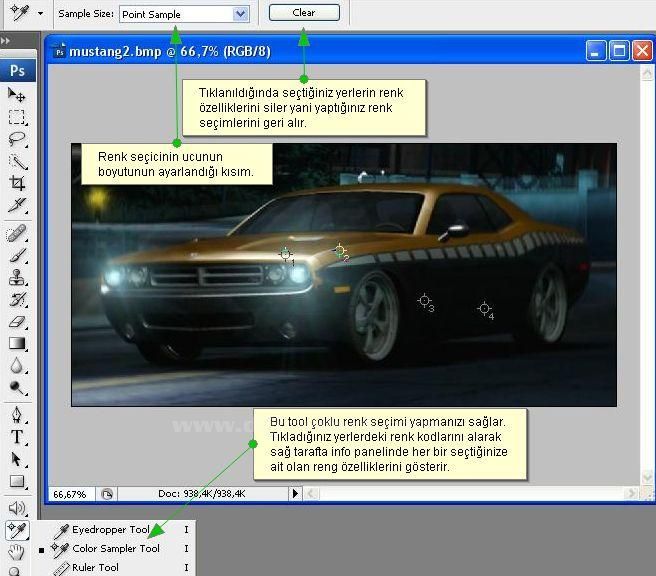
Task: Click the 66,67% zoom level field
Action: pos(70,493)
